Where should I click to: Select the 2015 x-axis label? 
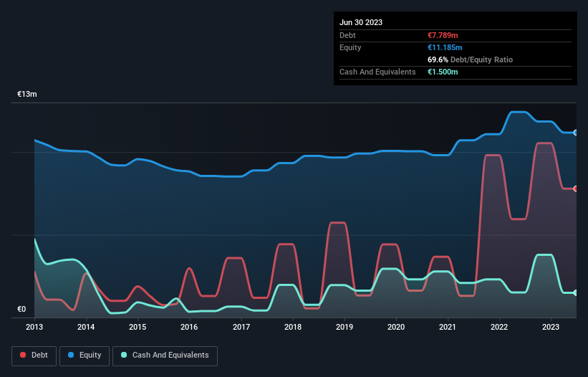tap(138, 327)
